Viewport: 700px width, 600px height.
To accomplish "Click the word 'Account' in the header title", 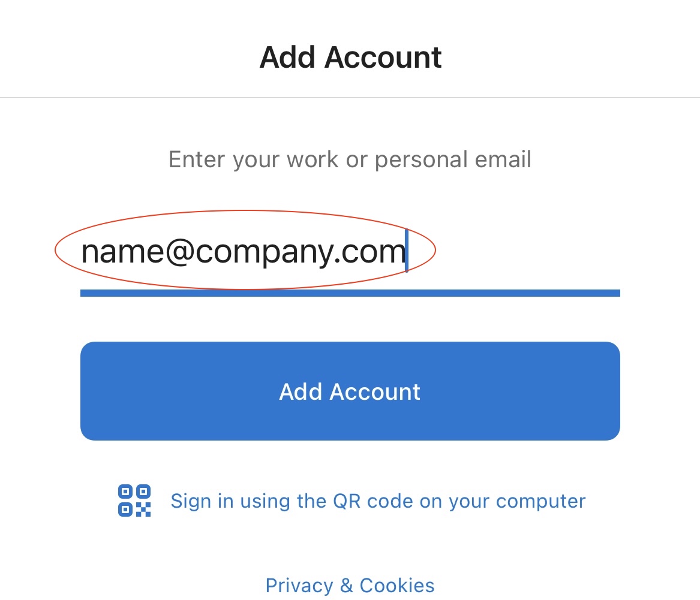I will [x=383, y=58].
